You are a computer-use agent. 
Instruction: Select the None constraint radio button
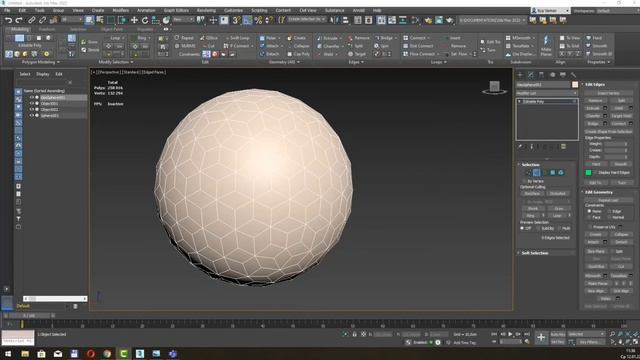click(x=589, y=211)
